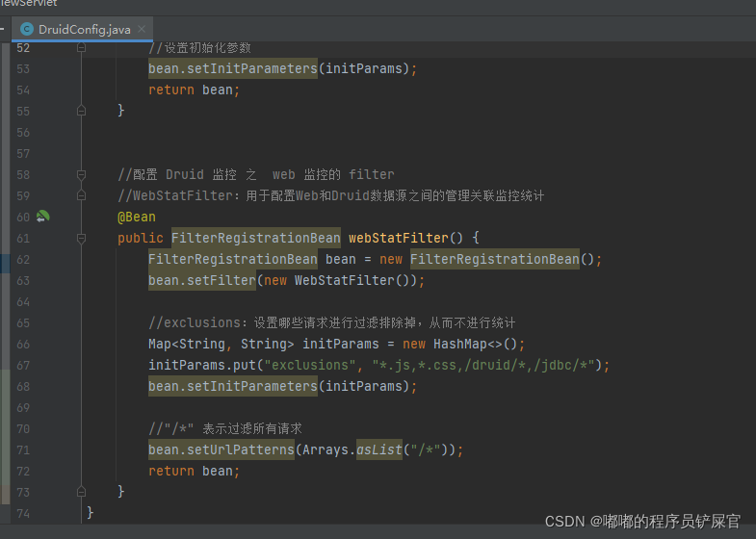Click 'return bean;' on line 54
Viewport: 756px width, 539px height.
(194, 90)
